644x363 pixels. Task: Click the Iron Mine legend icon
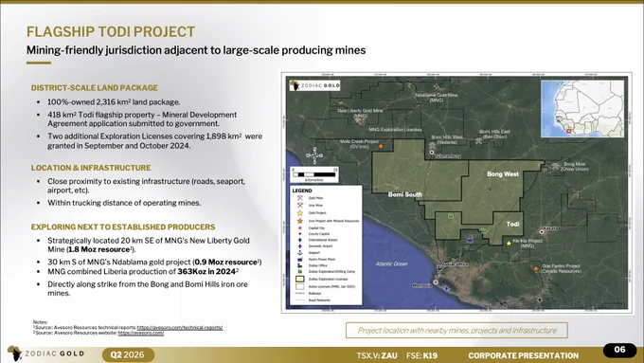tap(300, 205)
